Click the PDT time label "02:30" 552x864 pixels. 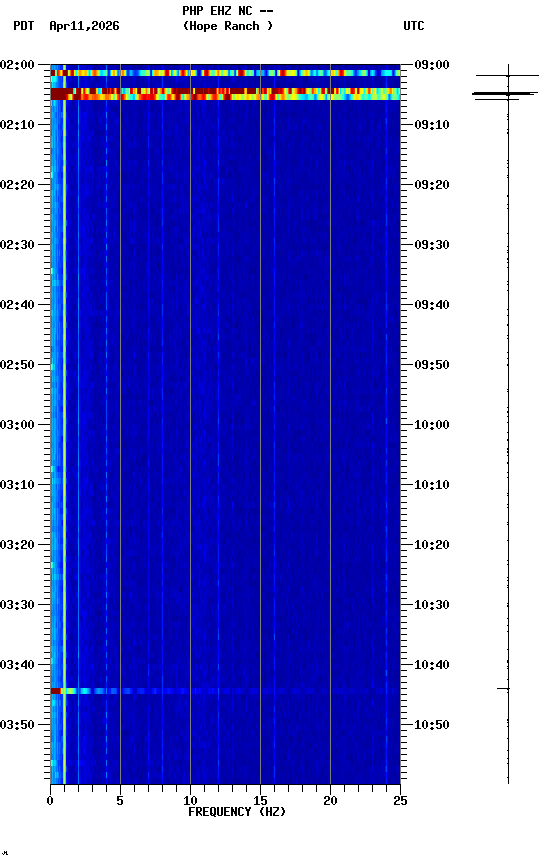(17, 245)
